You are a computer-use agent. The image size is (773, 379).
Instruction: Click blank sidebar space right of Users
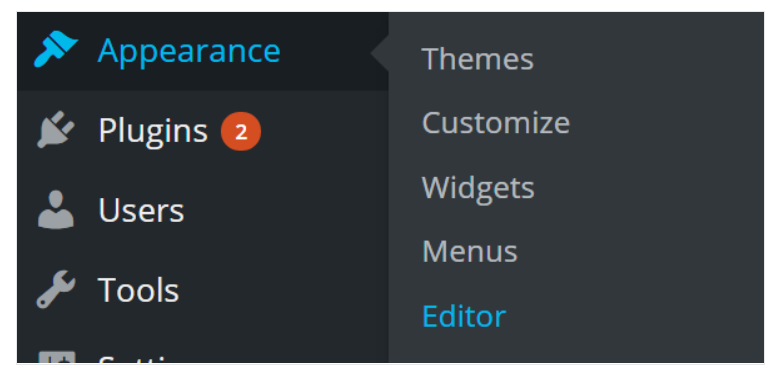(x=286, y=210)
